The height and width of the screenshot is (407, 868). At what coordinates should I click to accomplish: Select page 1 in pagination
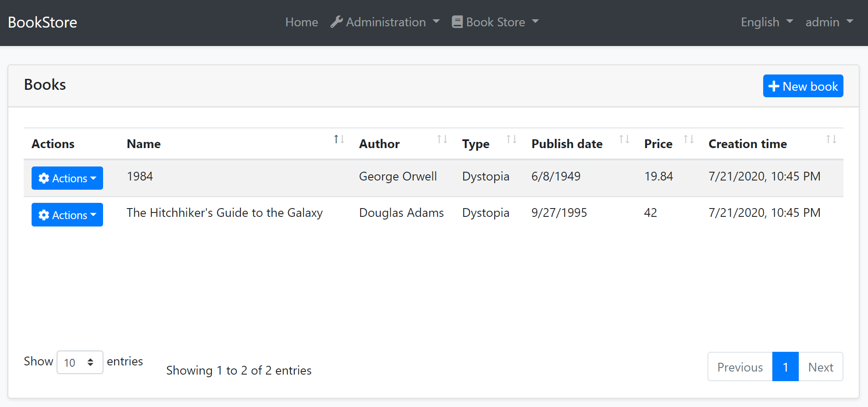[x=785, y=367]
